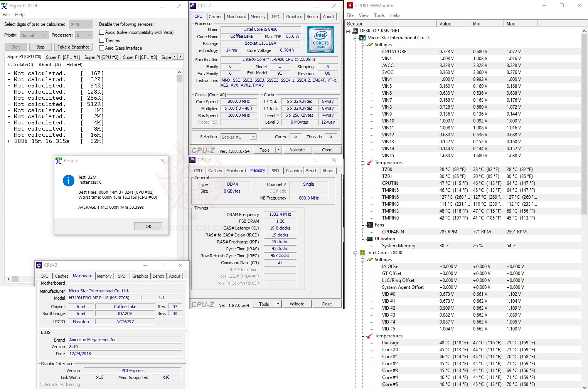Click Close in CPU-Z Memory window

pyautogui.click(x=327, y=304)
